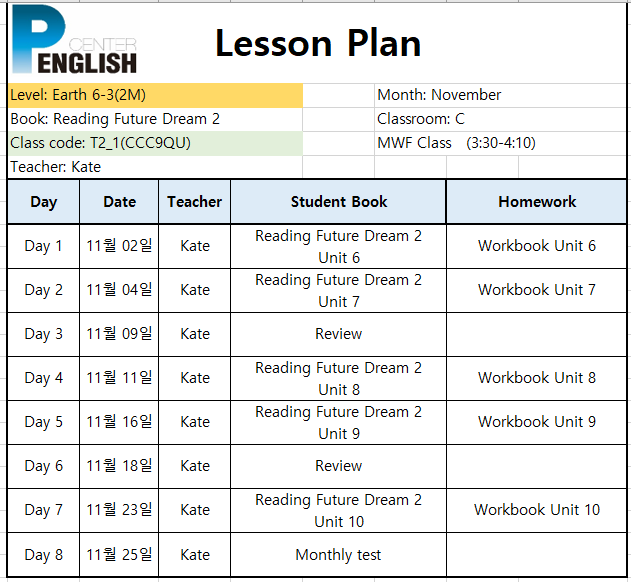Click the Student Book column header
631x582 pixels.
pyautogui.click(x=338, y=202)
